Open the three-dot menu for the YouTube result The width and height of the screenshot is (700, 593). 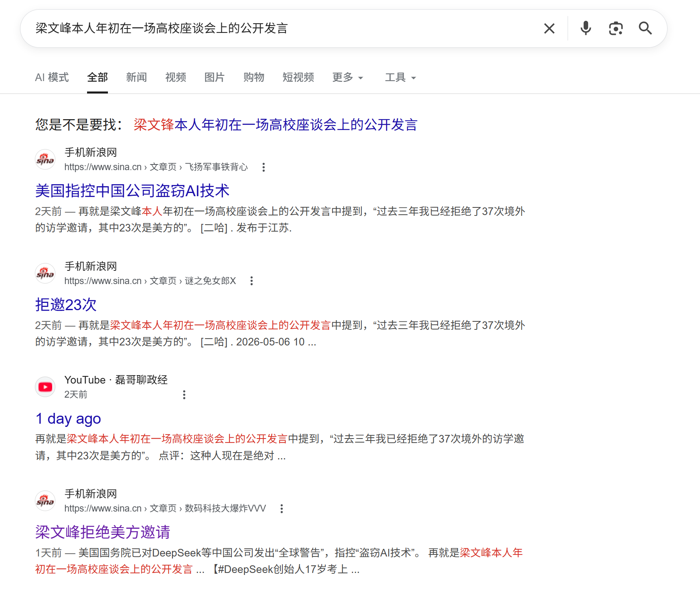pyautogui.click(x=184, y=395)
